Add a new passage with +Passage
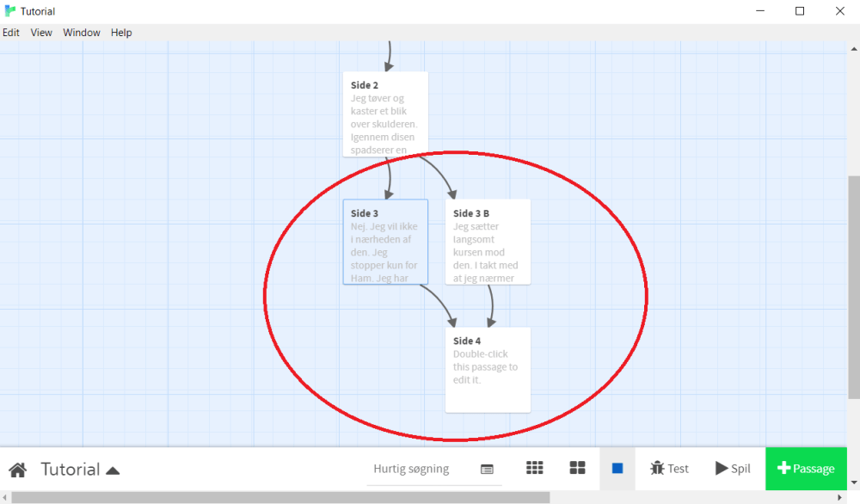860x504 pixels. click(806, 469)
